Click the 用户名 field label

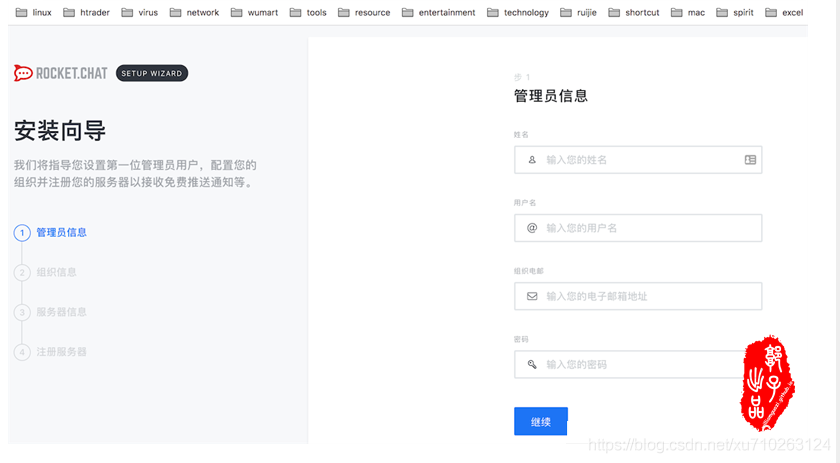click(524, 203)
